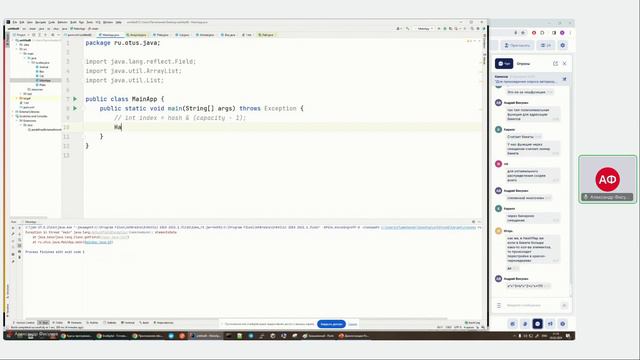Viewport: 640px width, 360px height.
Task: Select the Animal class in project tree
Action: 43,67
